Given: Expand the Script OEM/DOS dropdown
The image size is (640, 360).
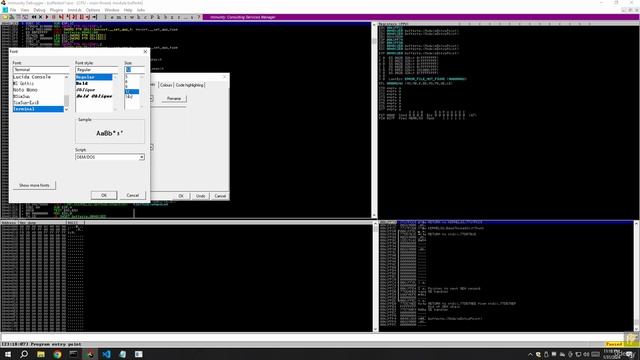Looking at the screenshot, I should pyautogui.click(x=142, y=157).
